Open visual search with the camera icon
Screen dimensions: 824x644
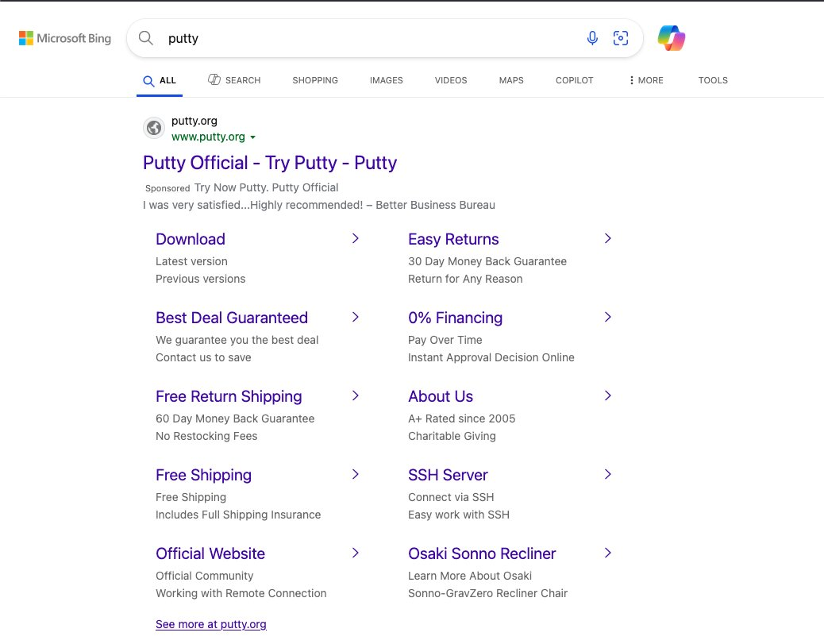coord(621,37)
